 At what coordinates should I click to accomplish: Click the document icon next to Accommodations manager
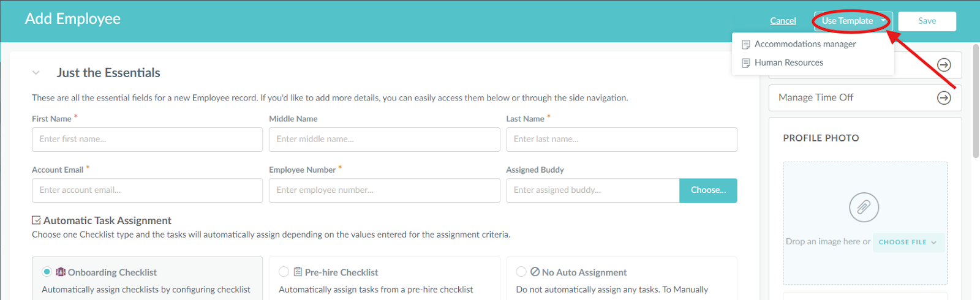(745, 45)
